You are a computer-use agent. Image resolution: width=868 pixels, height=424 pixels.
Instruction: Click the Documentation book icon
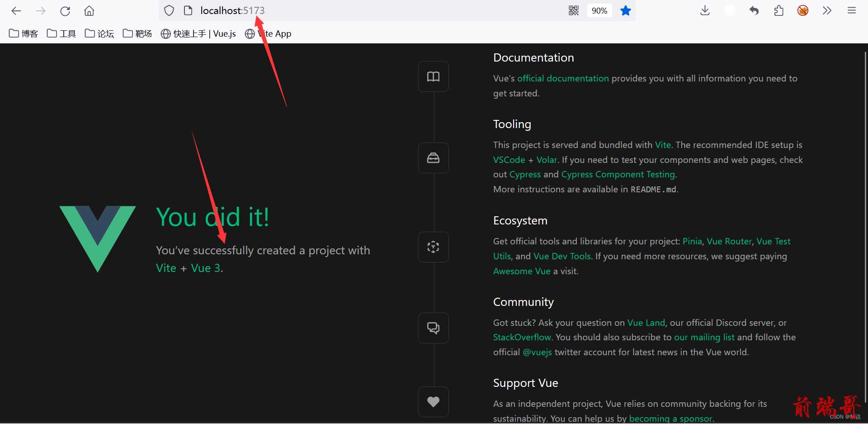433,76
